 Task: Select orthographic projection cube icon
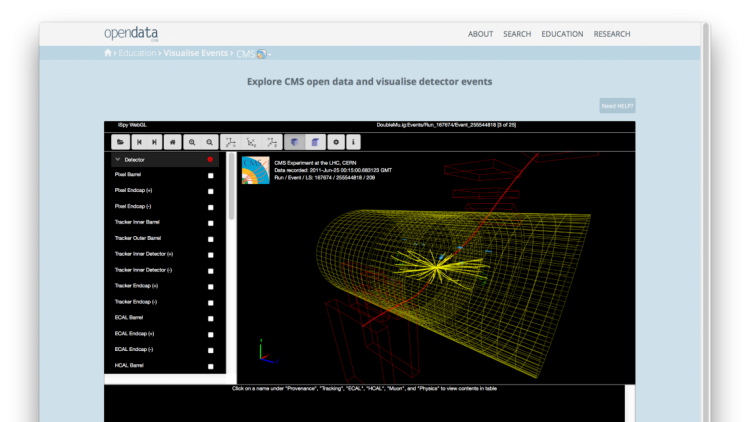pos(315,142)
